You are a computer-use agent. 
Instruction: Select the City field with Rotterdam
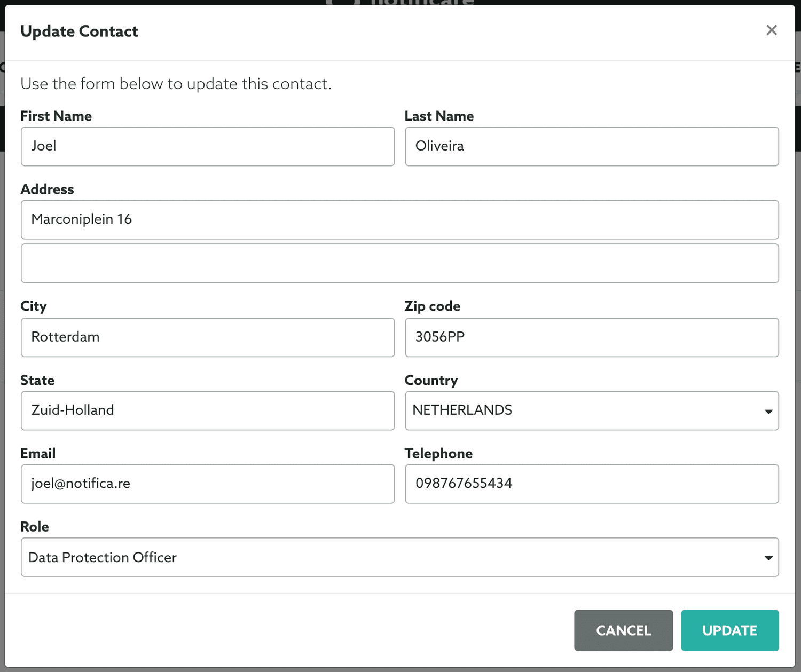point(208,337)
